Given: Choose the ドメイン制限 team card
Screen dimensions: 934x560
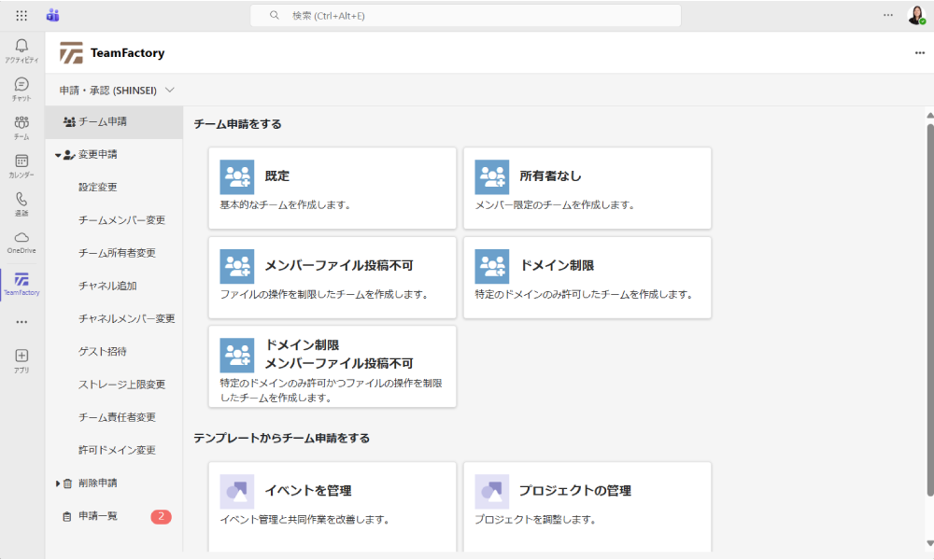Looking at the screenshot, I should (x=587, y=277).
